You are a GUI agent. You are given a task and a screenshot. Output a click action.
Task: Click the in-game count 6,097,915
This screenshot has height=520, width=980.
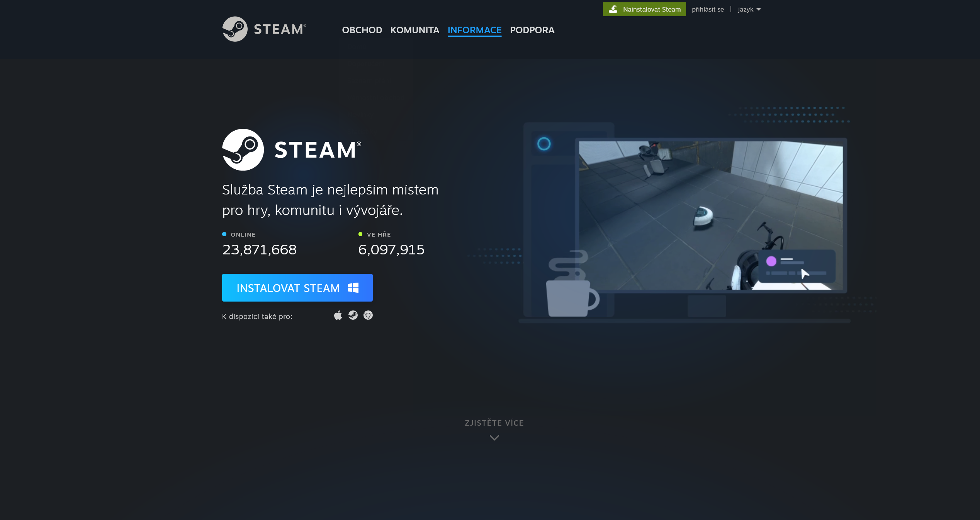(391, 250)
